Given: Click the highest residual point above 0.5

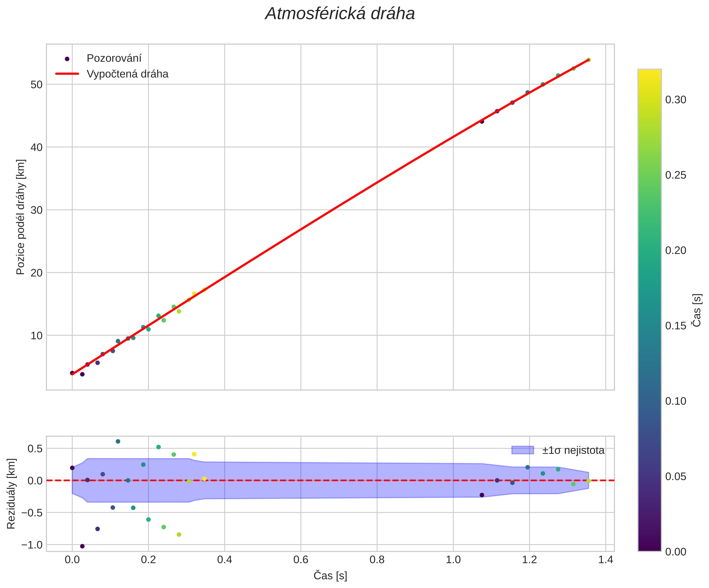Looking at the screenshot, I should pos(118,441).
